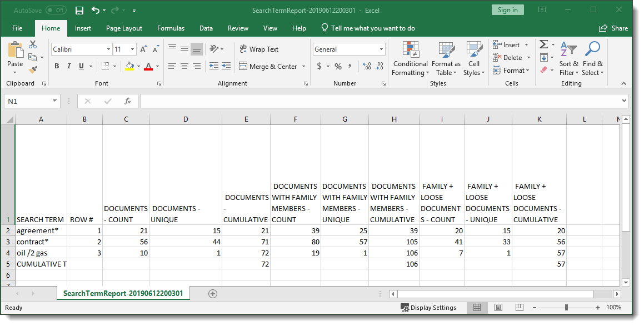Apply Accounting dollar number format
644x326 pixels.
(319, 66)
